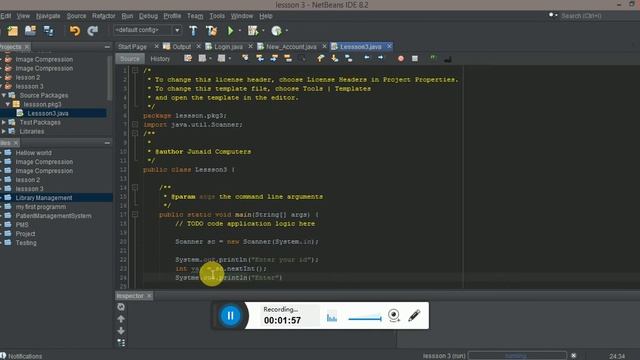
Task: Open the Start Page tab
Action: tap(132, 47)
